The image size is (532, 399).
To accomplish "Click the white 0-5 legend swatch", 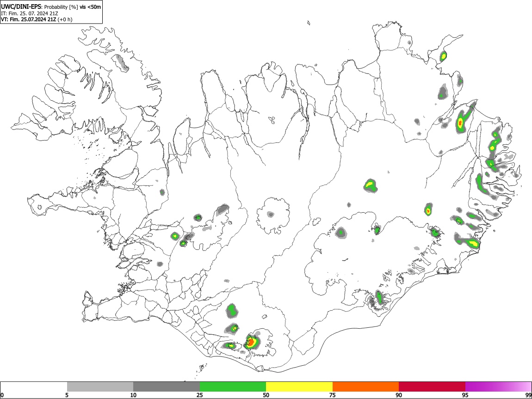I will (34, 387).
